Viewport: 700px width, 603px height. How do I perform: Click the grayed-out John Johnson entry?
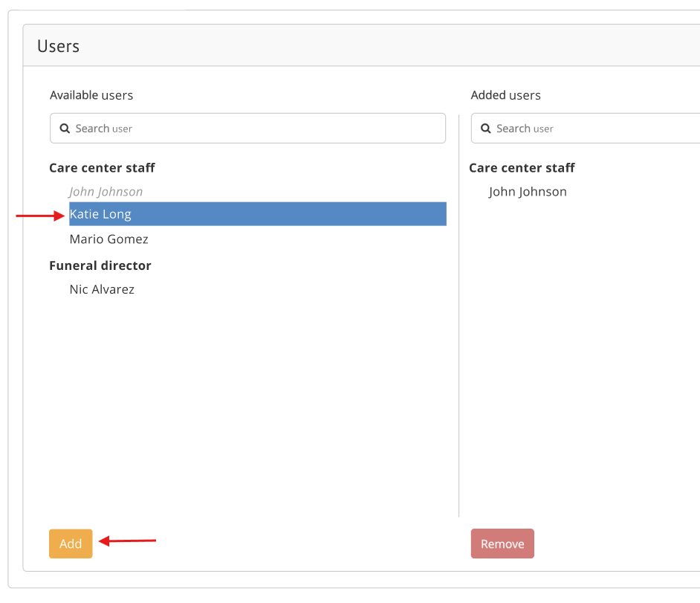click(x=106, y=191)
